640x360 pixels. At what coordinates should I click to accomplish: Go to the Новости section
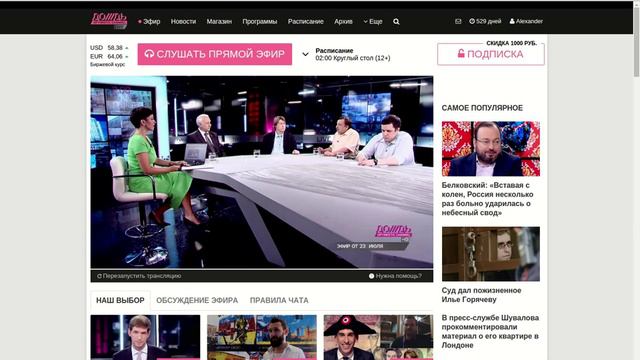point(183,22)
